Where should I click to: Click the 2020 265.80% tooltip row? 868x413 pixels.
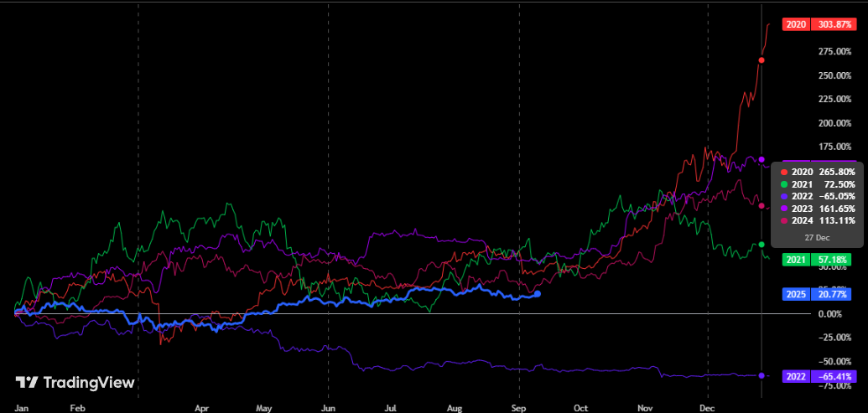click(817, 172)
